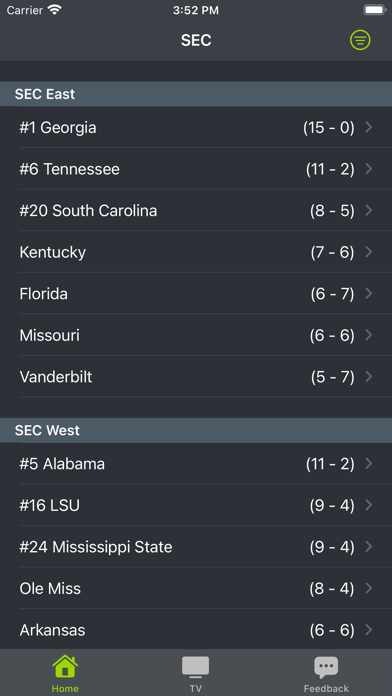The width and height of the screenshot is (392, 696).
Task: Open chevron beside Tennessee (11 - 2)
Action: click(x=368, y=169)
